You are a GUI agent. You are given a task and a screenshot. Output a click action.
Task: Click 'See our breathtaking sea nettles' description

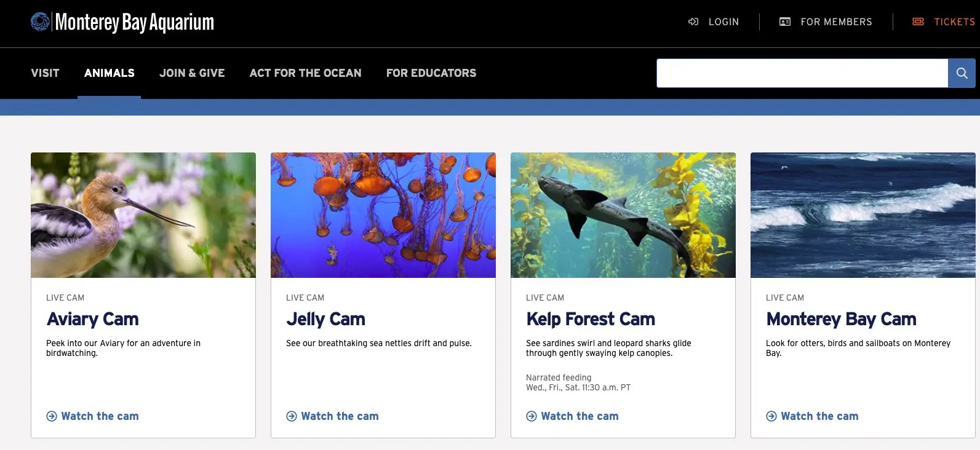click(x=379, y=343)
